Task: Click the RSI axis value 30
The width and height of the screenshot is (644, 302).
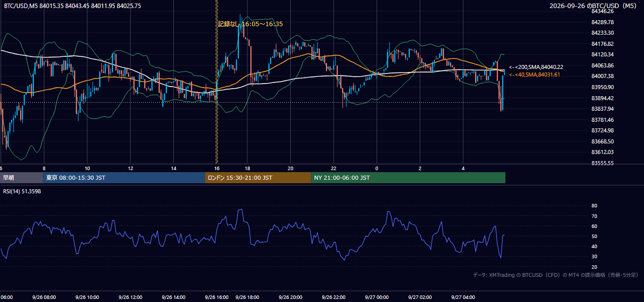Action: click(594, 257)
